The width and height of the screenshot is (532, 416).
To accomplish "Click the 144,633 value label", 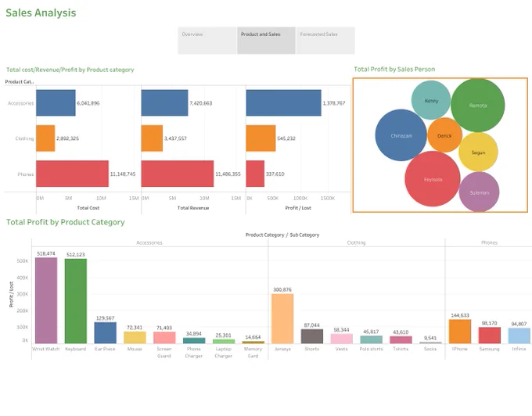I will tap(460, 315).
